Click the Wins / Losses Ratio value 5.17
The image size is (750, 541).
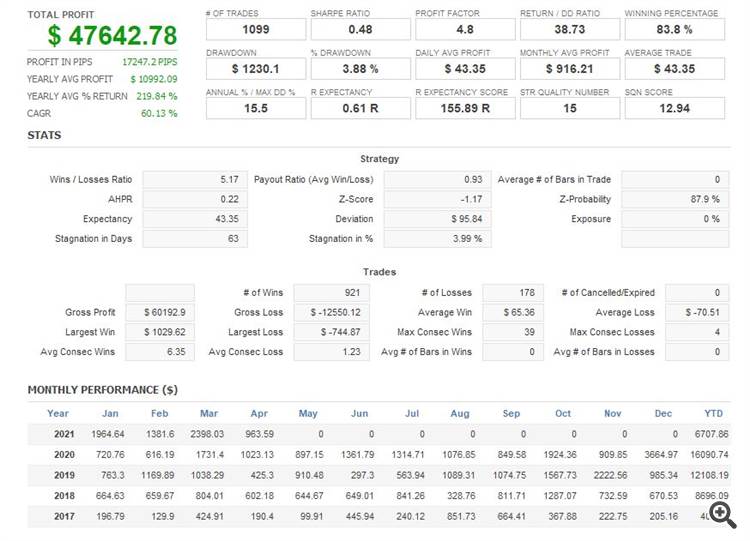click(195, 179)
